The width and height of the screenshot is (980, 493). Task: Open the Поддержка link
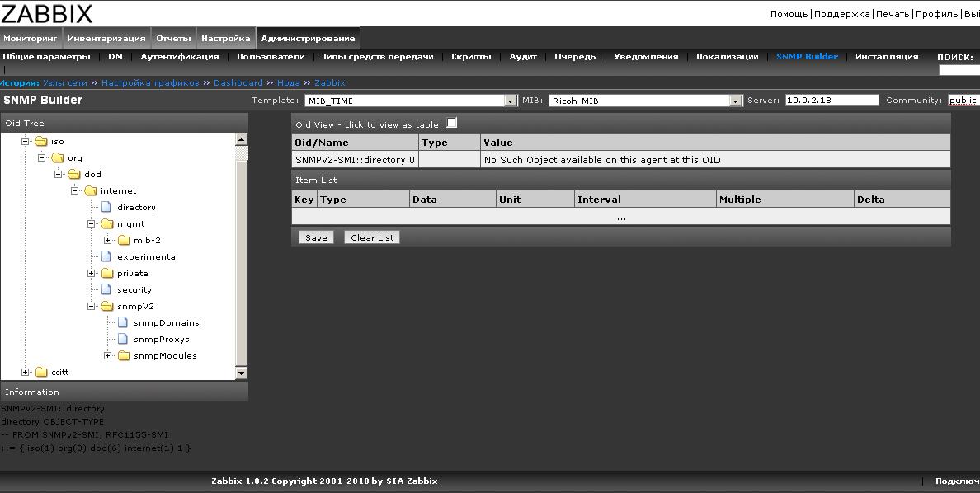pyautogui.click(x=842, y=14)
